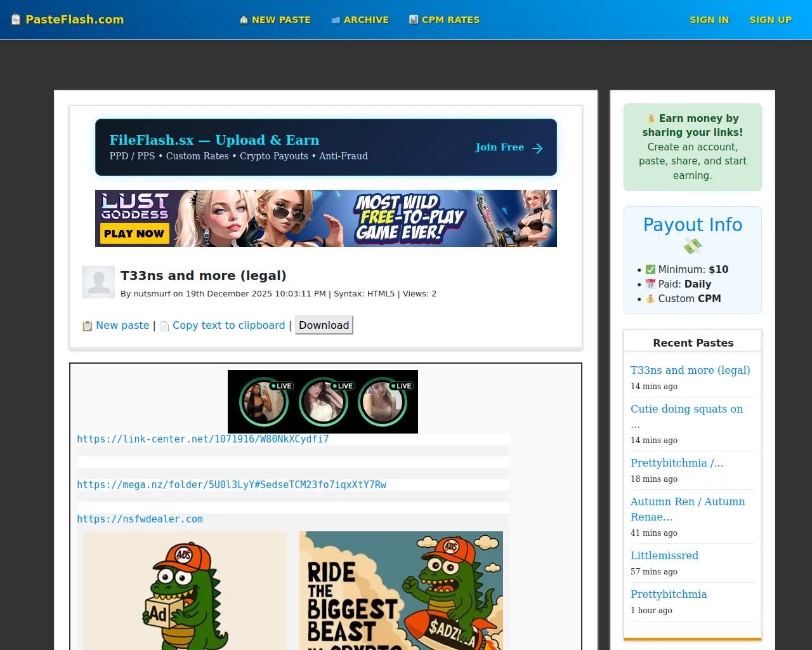This screenshot has width=812, height=650.
Task: Download the paste
Action: point(324,325)
